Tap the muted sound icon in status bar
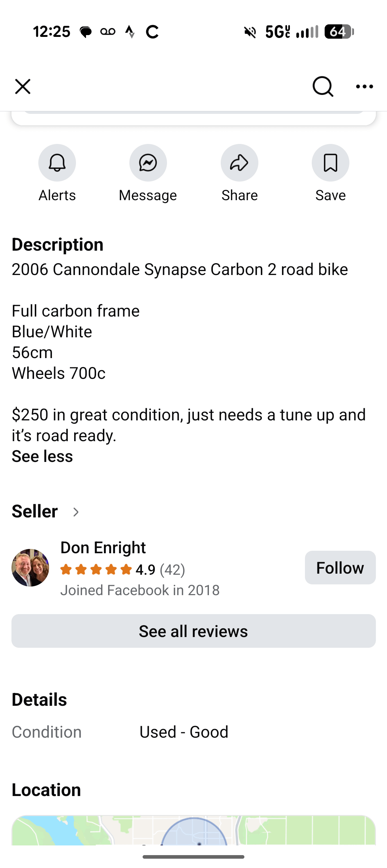387x868 pixels. (x=250, y=32)
